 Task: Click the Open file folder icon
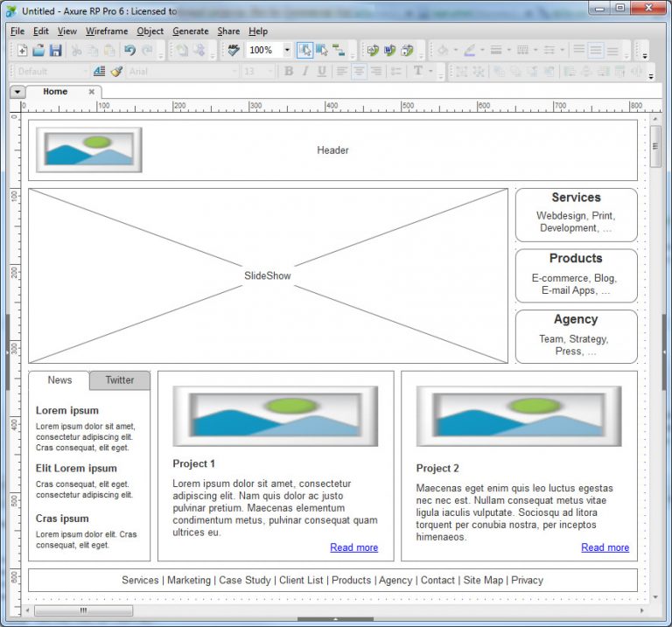tap(38, 51)
